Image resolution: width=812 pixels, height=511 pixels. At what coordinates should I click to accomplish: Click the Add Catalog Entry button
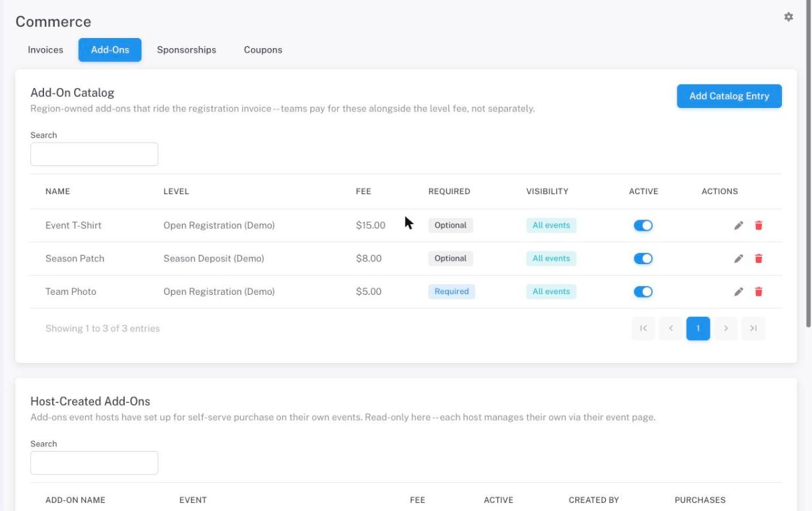[x=729, y=96]
